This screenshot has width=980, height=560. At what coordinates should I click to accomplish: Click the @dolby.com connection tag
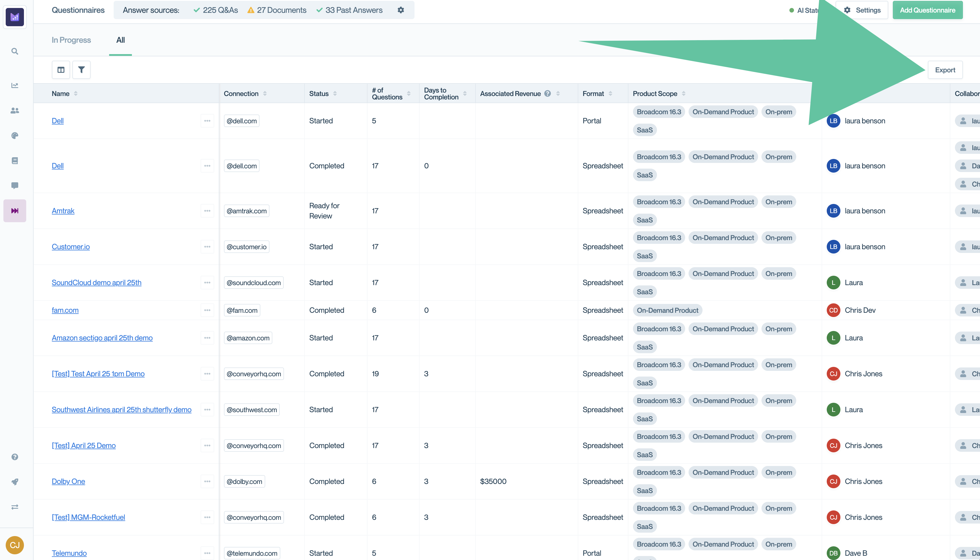click(244, 481)
